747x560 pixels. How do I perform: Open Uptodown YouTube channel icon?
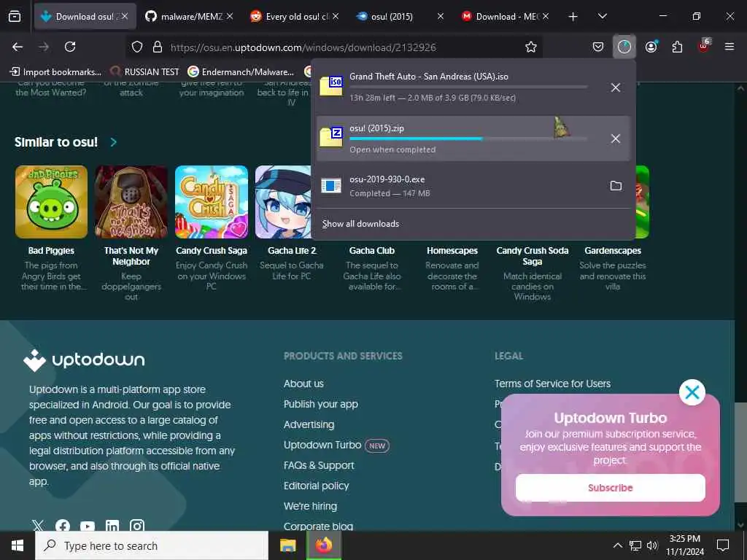click(x=88, y=526)
